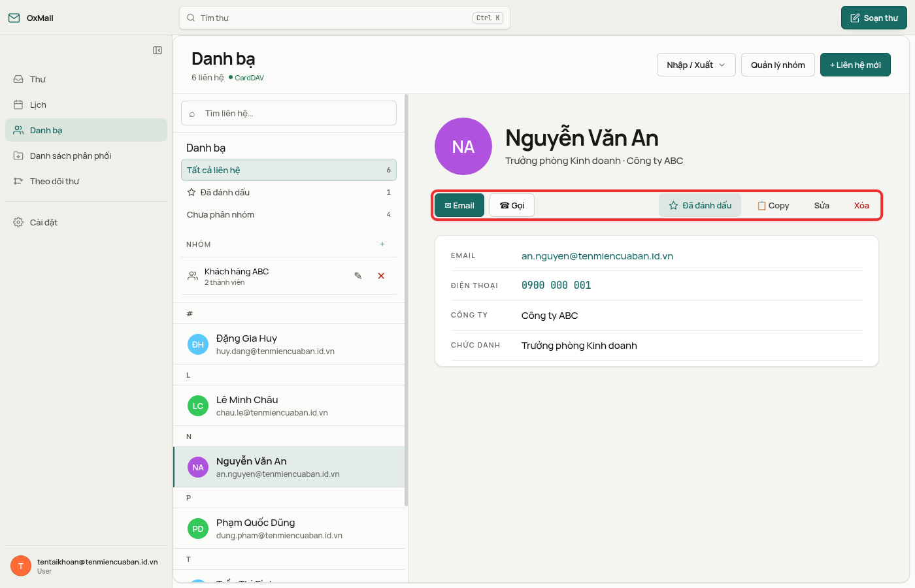Show Tất cả liên hệ list
Viewport: 915px width, 588px height.
pyautogui.click(x=289, y=170)
